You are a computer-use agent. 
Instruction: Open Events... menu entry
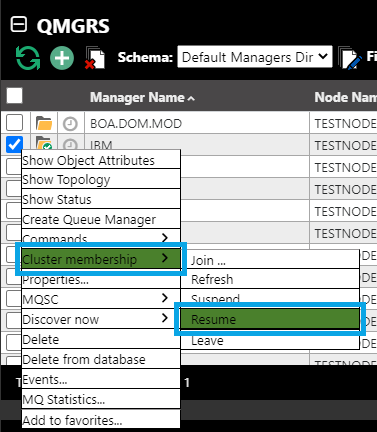[101, 379]
